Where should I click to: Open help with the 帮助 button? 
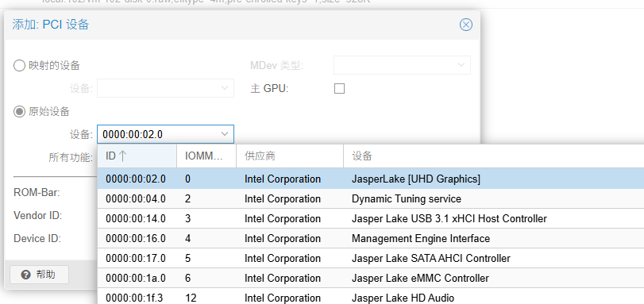pos(40,275)
